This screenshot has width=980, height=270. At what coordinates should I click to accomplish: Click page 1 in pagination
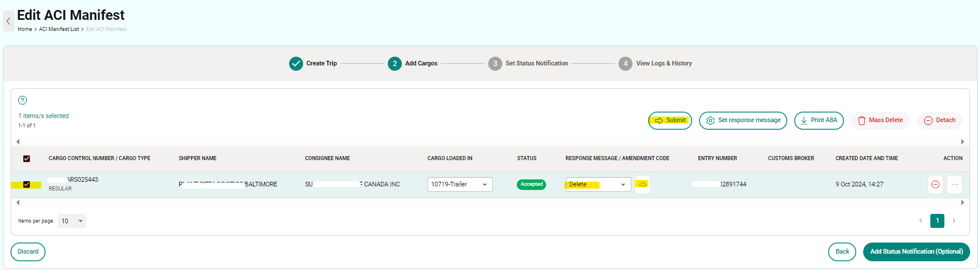937,221
